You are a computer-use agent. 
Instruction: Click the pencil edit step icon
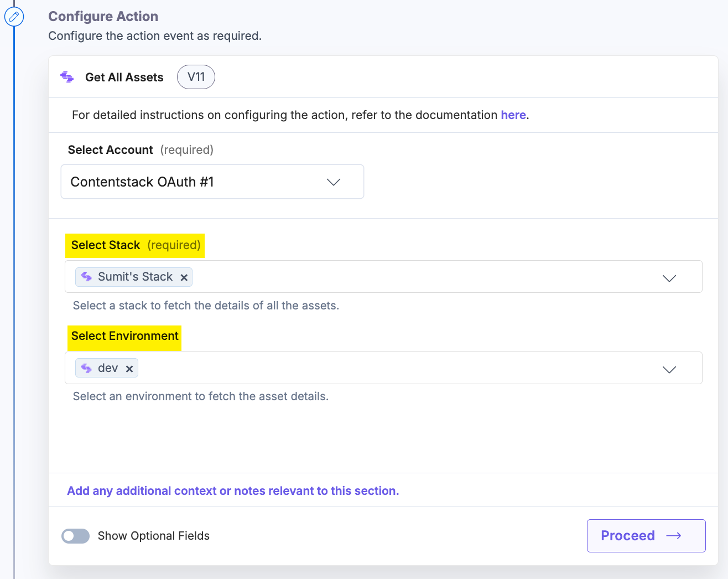tap(14, 17)
